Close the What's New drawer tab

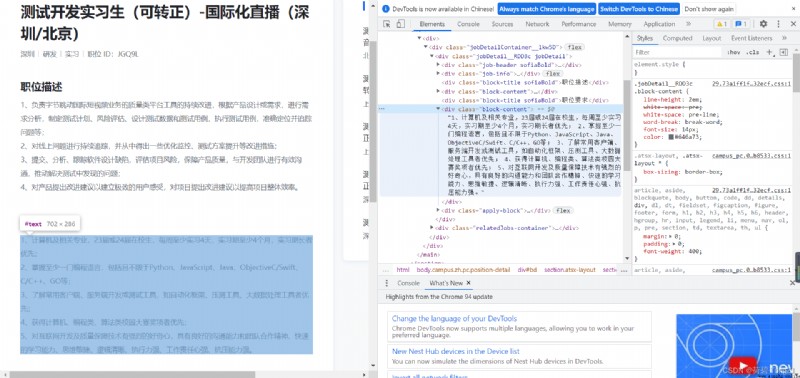pos(469,283)
